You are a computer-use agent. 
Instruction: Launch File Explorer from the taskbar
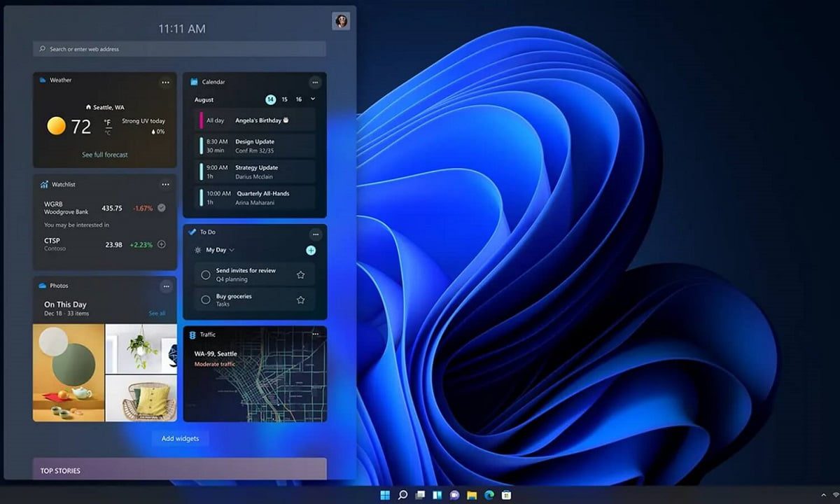click(x=472, y=495)
